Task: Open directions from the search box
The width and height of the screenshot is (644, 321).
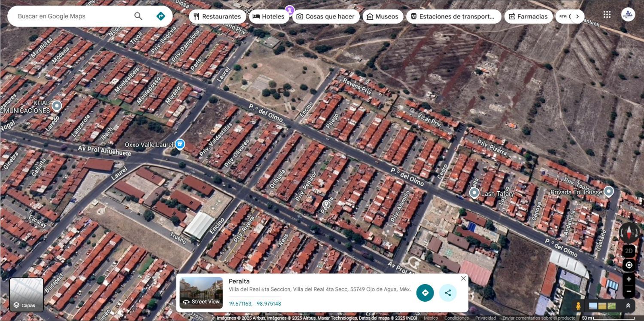Action: [x=161, y=16]
